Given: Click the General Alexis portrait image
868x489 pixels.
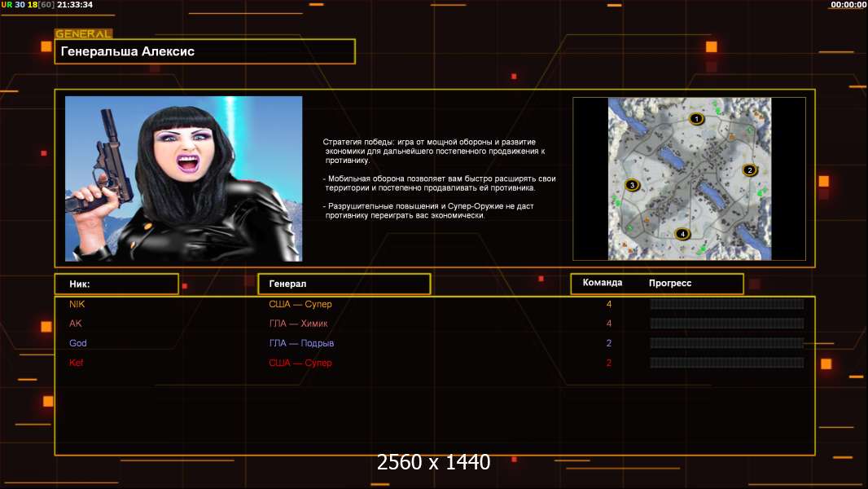Looking at the screenshot, I should 183,178.
